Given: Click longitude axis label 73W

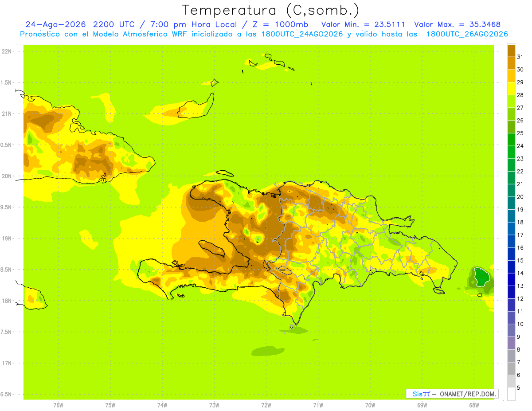Looking at the screenshot, I should click(x=214, y=405).
